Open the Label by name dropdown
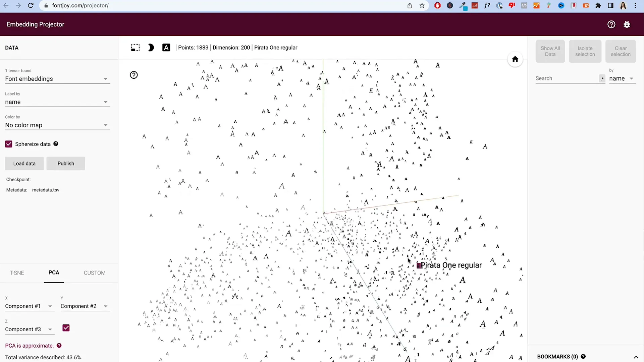 pyautogui.click(x=57, y=102)
